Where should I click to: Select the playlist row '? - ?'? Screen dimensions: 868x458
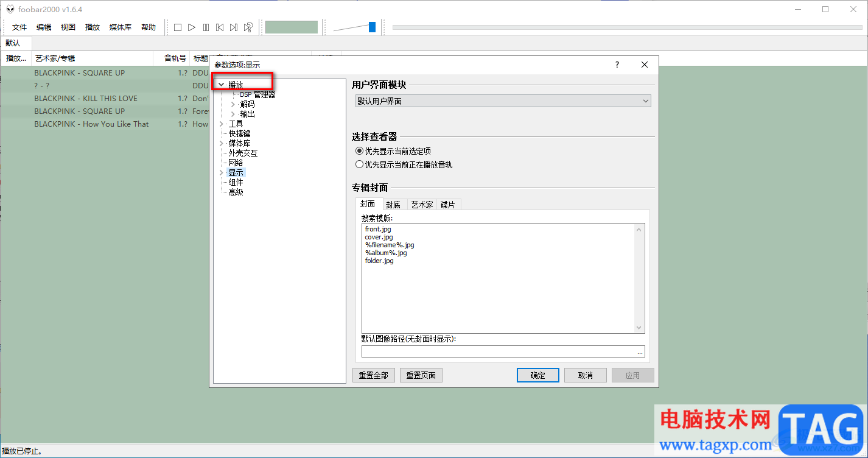[x=105, y=85]
